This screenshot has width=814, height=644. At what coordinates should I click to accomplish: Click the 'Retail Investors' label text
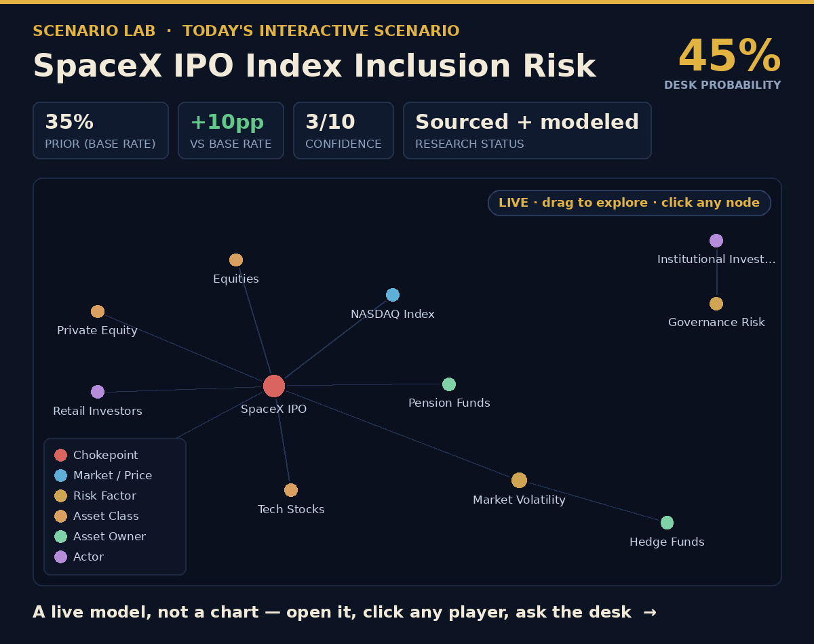click(x=98, y=411)
